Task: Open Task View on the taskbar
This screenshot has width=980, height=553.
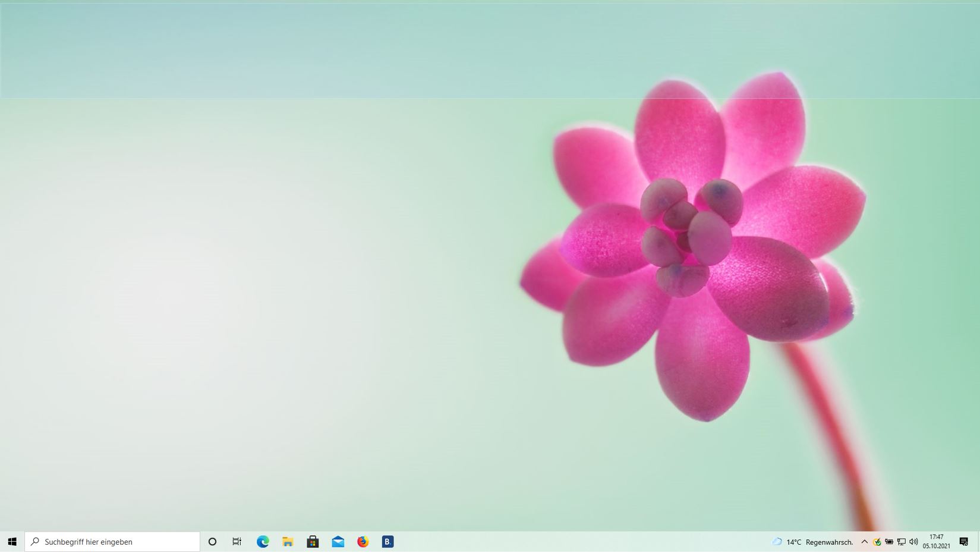Action: 237,542
